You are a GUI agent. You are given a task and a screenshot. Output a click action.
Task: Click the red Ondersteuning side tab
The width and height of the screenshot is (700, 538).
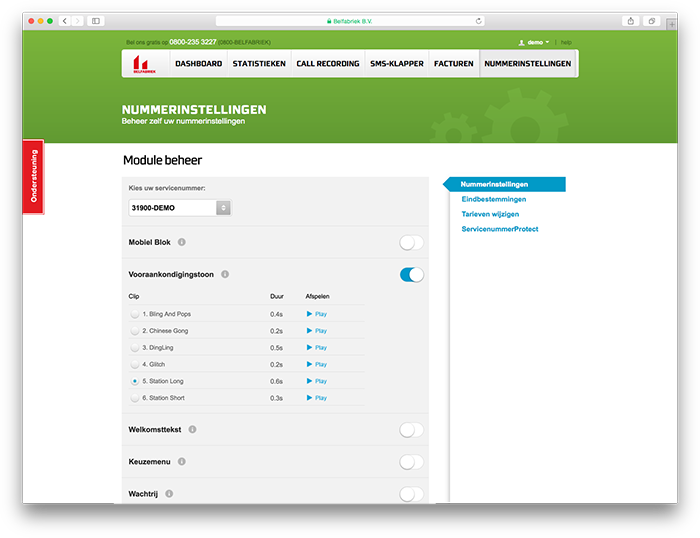pyautogui.click(x=33, y=176)
